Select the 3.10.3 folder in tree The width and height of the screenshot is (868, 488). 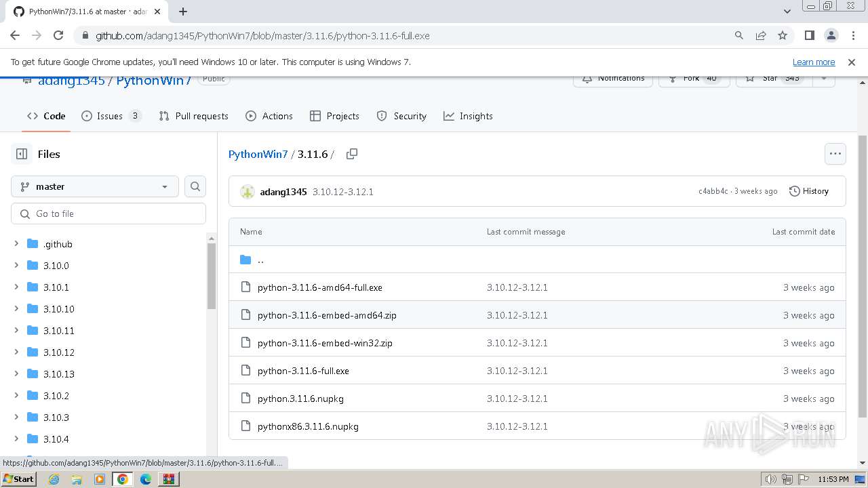(56, 418)
